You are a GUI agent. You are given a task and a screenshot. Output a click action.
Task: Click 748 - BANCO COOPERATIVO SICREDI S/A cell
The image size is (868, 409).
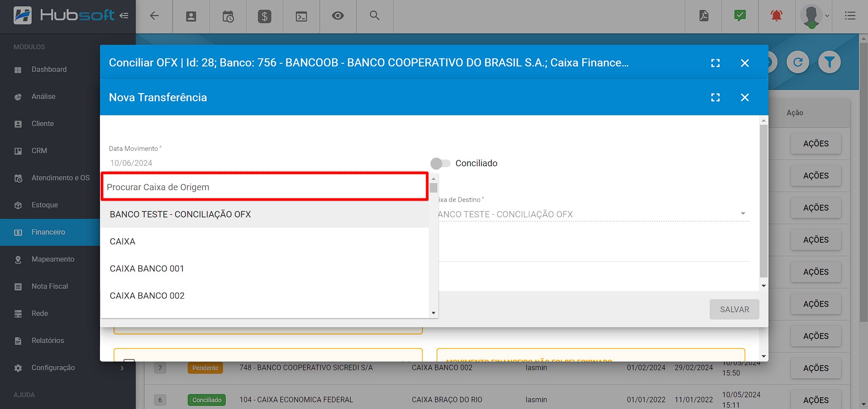coord(306,367)
